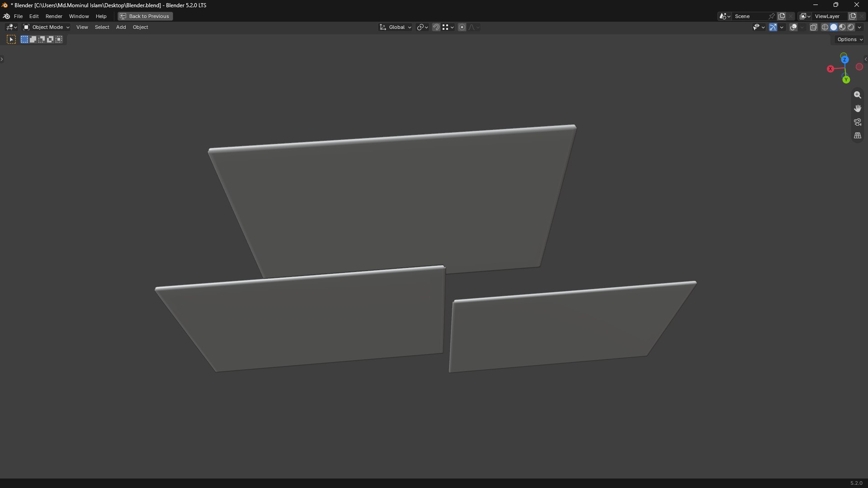Screen dimensions: 868x488
Task: Switch perspective/orthographic with grid icon
Action: point(857,136)
